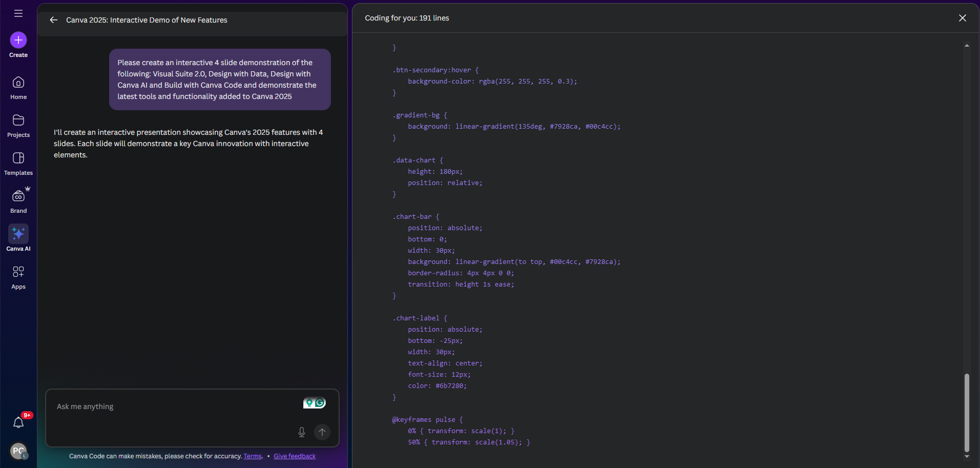
Task: Click the AI reply starting "I'll create"
Action: (189, 144)
